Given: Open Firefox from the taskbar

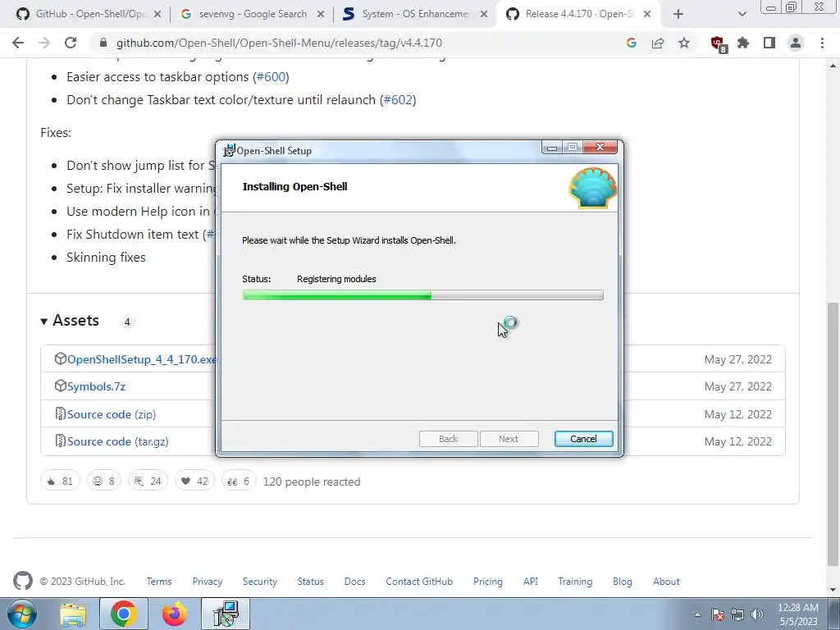Looking at the screenshot, I should [175, 614].
